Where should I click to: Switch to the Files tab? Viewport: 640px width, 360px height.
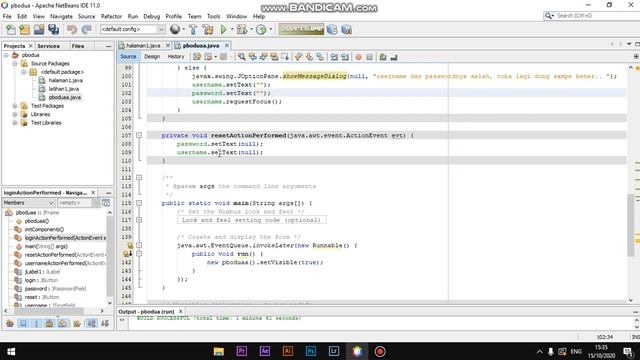[x=78, y=46]
